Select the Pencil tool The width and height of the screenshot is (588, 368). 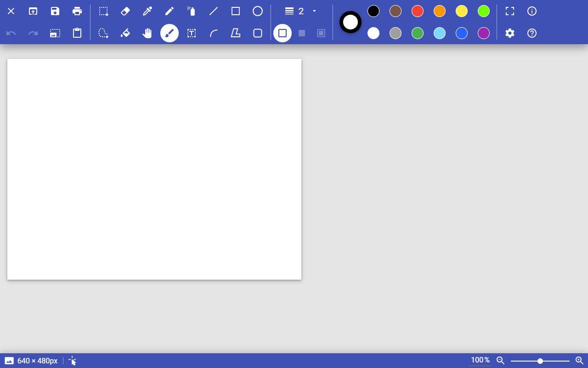click(170, 11)
